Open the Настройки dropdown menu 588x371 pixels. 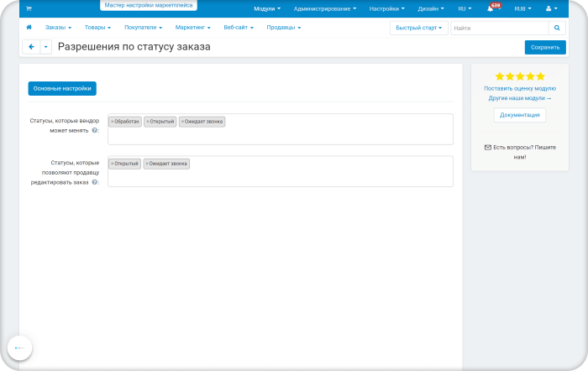[386, 8]
